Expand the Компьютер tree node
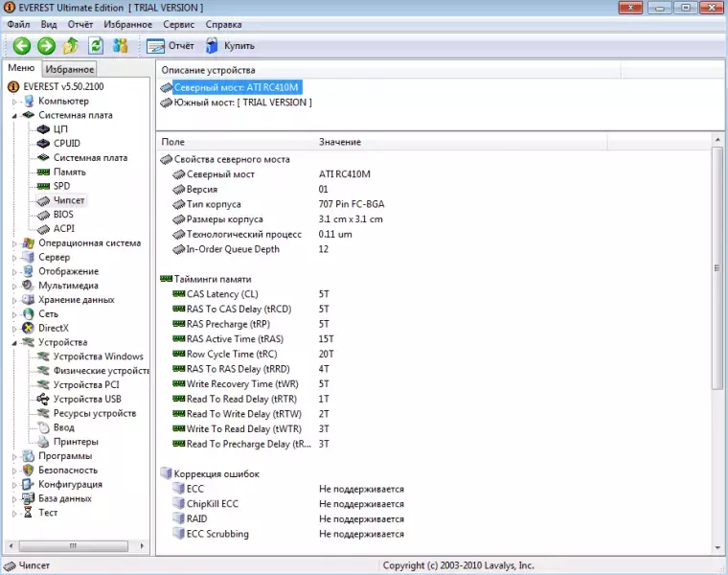Image resolution: width=728 pixels, height=575 pixels. pyautogui.click(x=14, y=102)
